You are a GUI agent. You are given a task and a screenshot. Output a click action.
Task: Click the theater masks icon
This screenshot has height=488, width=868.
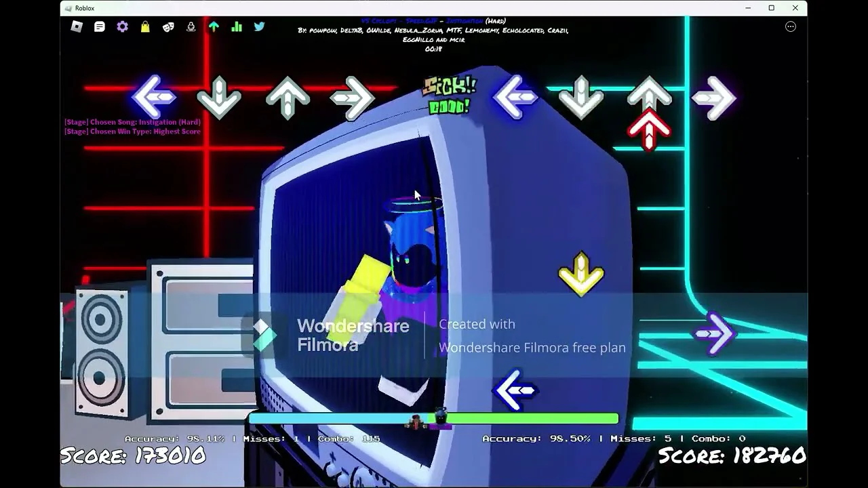[168, 27]
